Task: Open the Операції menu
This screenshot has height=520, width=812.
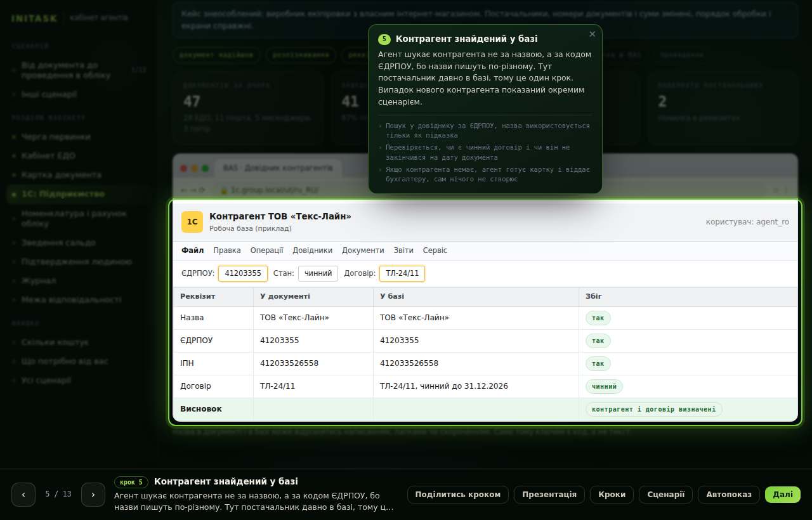Action: point(266,250)
